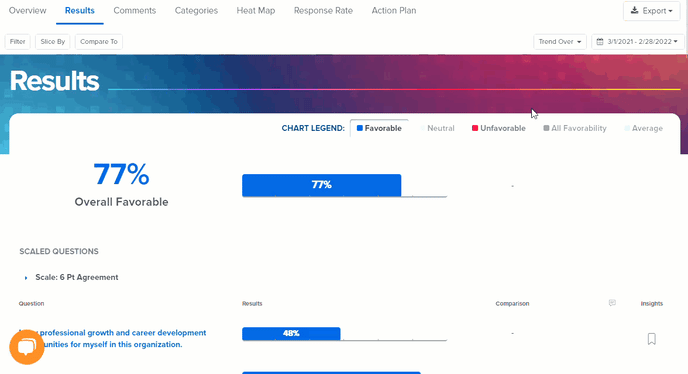Open the date range dropdown

pos(638,42)
